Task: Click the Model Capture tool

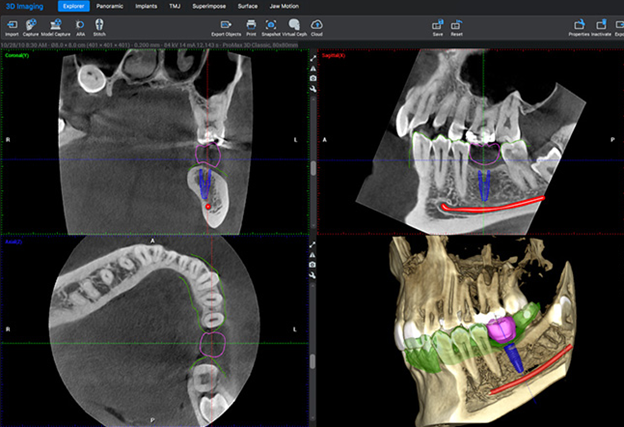Action: [x=53, y=24]
